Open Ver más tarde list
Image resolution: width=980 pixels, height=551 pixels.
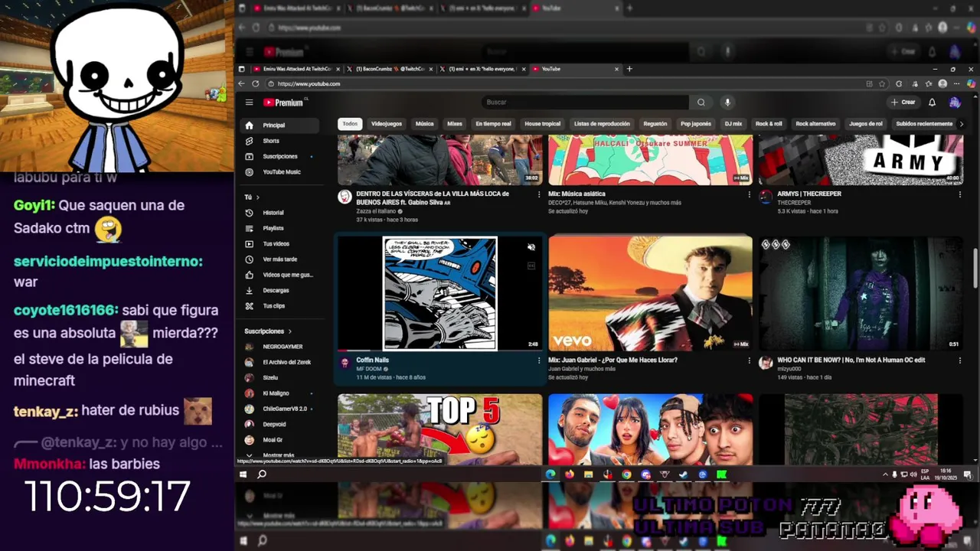click(x=280, y=259)
